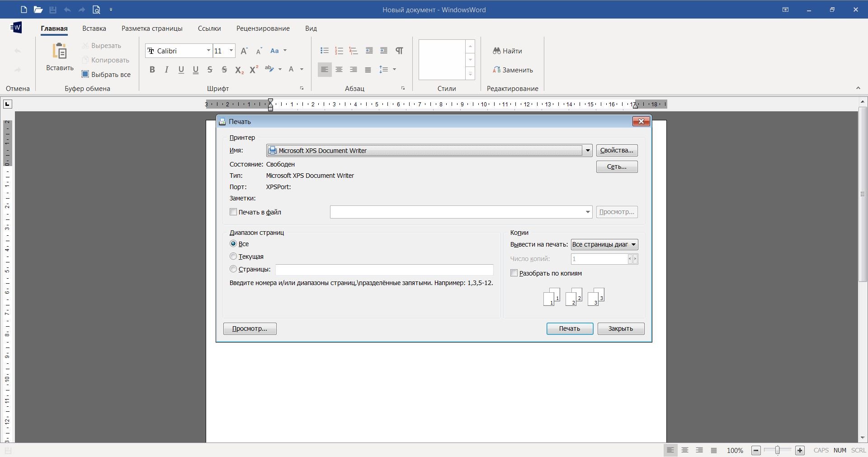The height and width of the screenshot is (457, 868).
Task: Justify the paragraph text
Action: tap(368, 69)
